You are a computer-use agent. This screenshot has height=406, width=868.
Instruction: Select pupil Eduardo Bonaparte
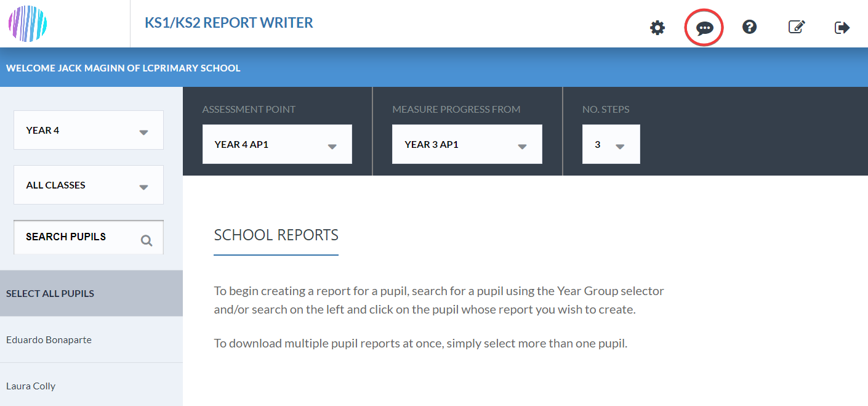tap(91, 339)
